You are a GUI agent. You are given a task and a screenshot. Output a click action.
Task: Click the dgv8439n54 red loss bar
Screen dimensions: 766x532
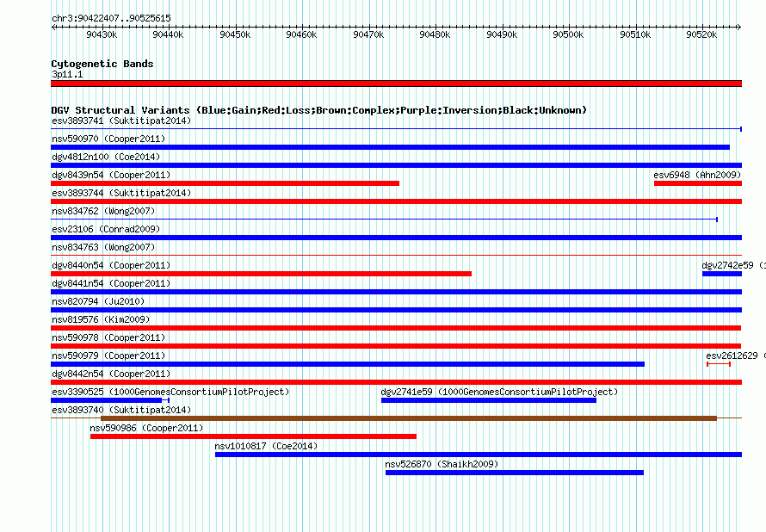[x=225, y=183]
